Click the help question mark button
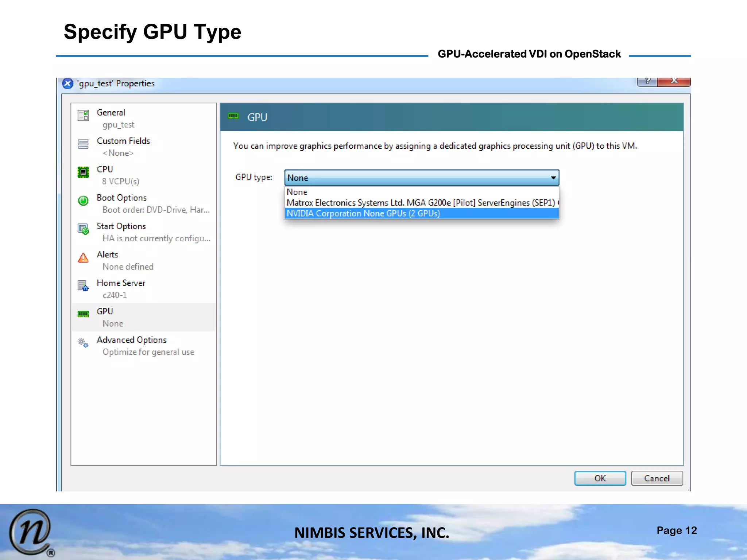The height and width of the screenshot is (560, 747). (x=647, y=82)
